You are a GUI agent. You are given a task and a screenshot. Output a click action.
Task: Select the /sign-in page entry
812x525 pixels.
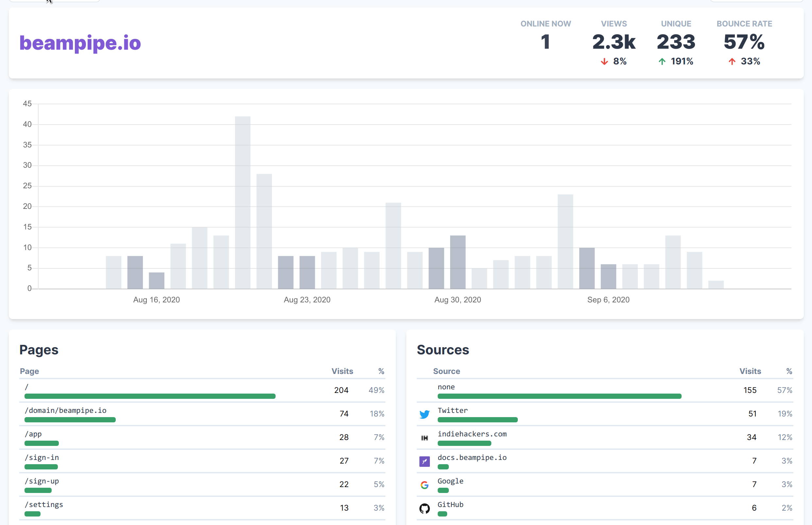click(x=42, y=458)
